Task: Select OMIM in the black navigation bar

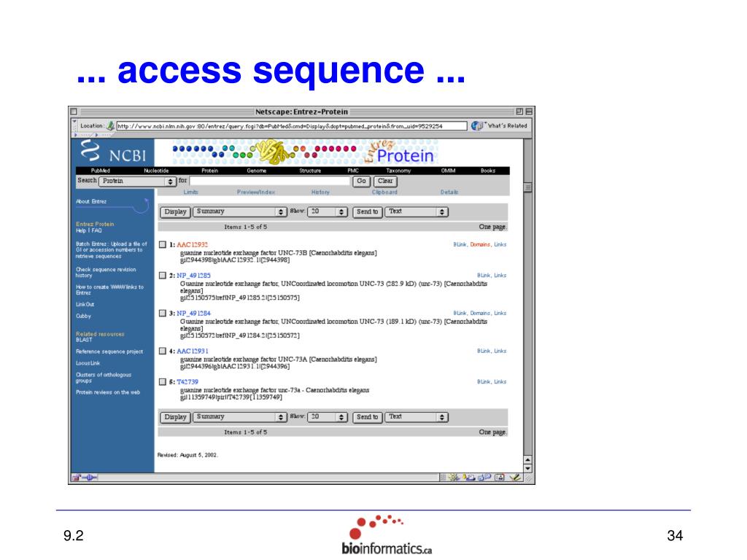Action: pyautogui.click(x=449, y=171)
